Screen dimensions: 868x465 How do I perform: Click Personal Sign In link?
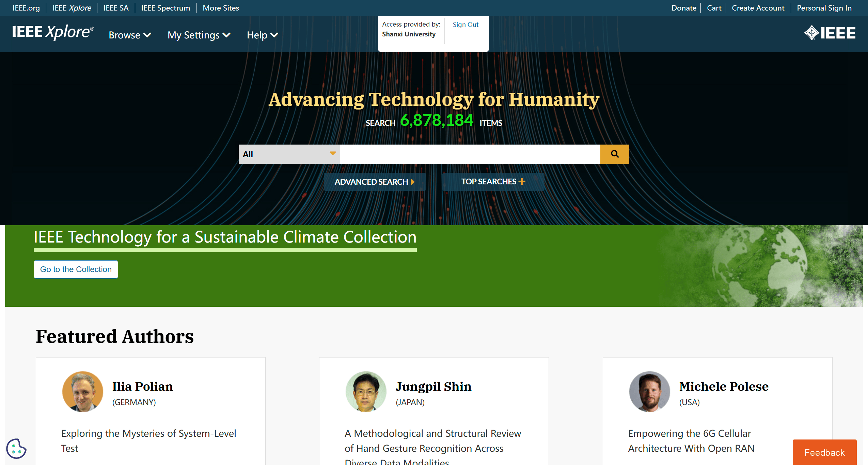(824, 8)
